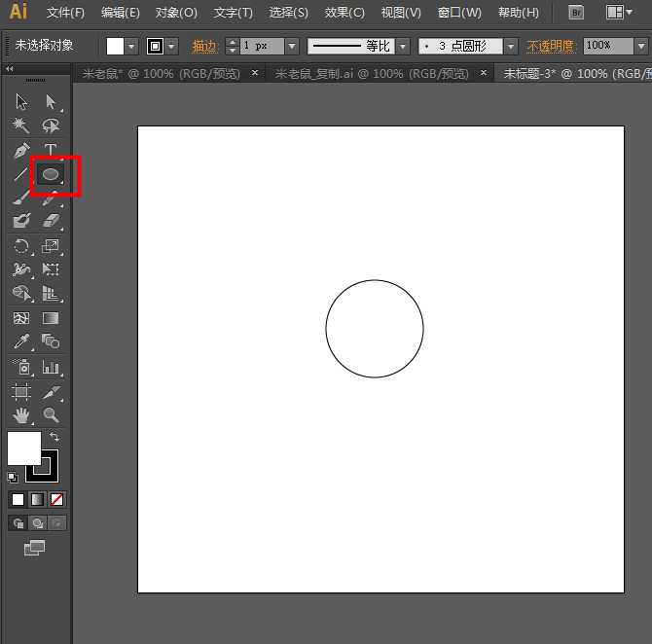Open the stroke color dropdown arrow

(171, 46)
